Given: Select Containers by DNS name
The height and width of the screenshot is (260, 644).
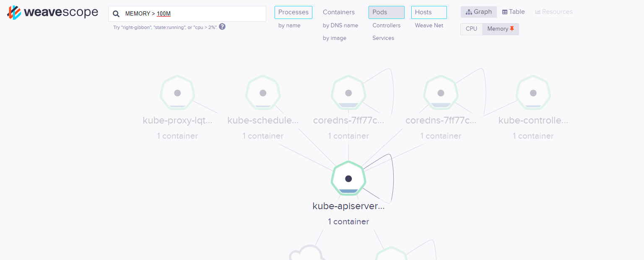Looking at the screenshot, I should (340, 25).
